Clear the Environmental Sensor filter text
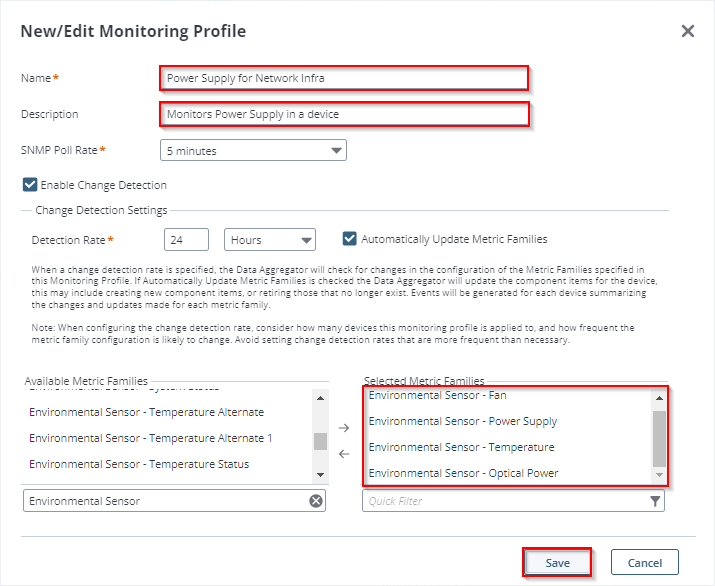 pyautogui.click(x=316, y=501)
